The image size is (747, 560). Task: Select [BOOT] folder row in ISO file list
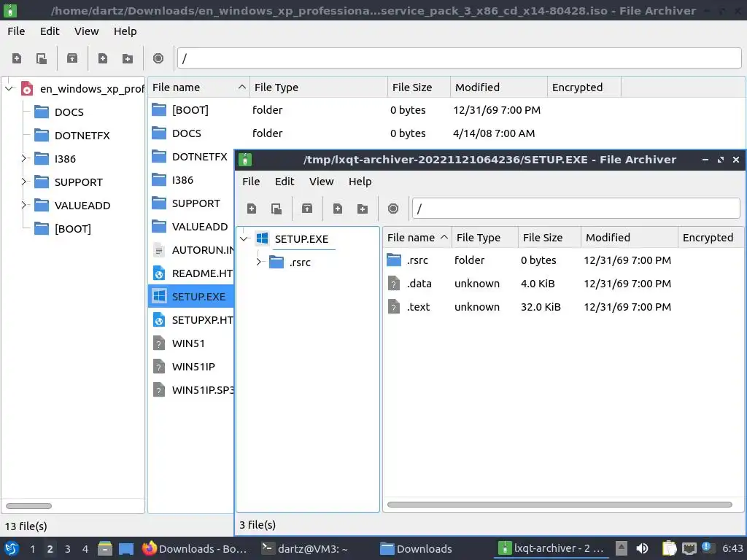[446, 110]
